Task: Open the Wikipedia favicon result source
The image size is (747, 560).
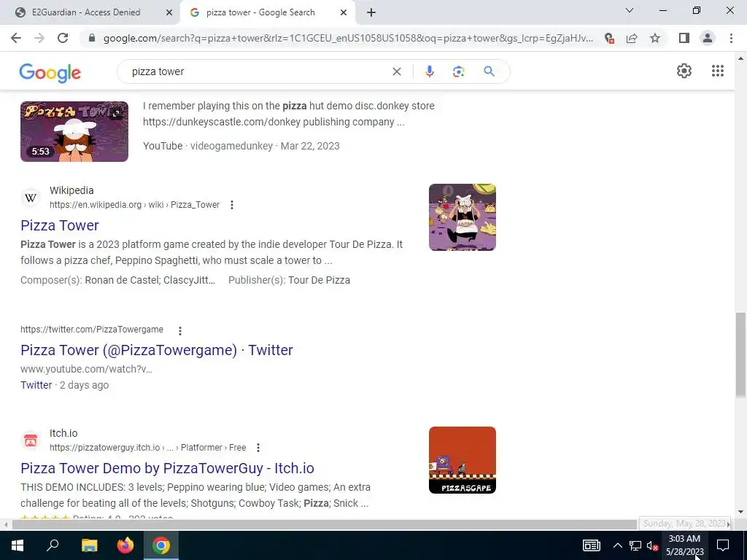Action: point(31,198)
